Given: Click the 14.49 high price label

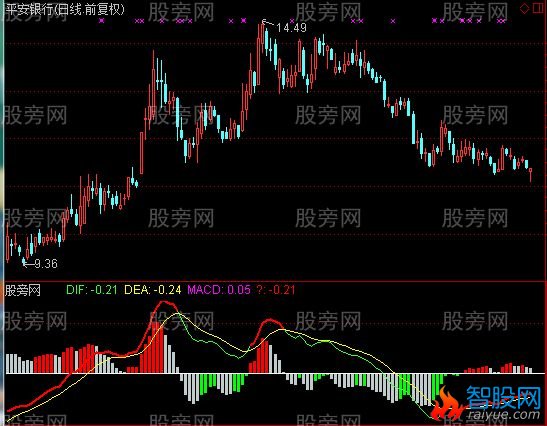Looking at the screenshot, I should [x=291, y=28].
